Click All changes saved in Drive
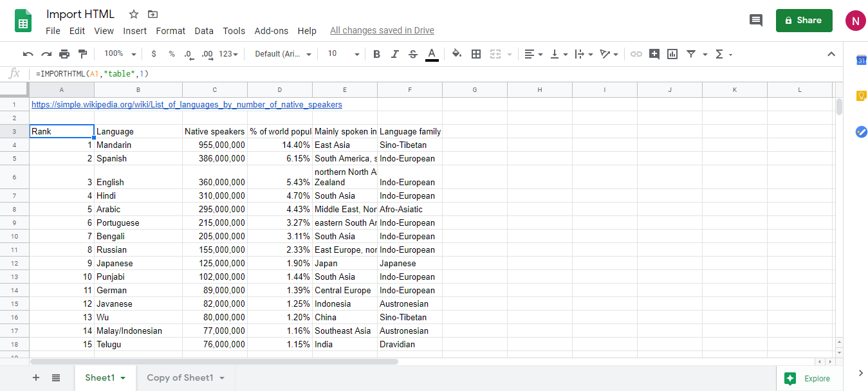 [382, 31]
